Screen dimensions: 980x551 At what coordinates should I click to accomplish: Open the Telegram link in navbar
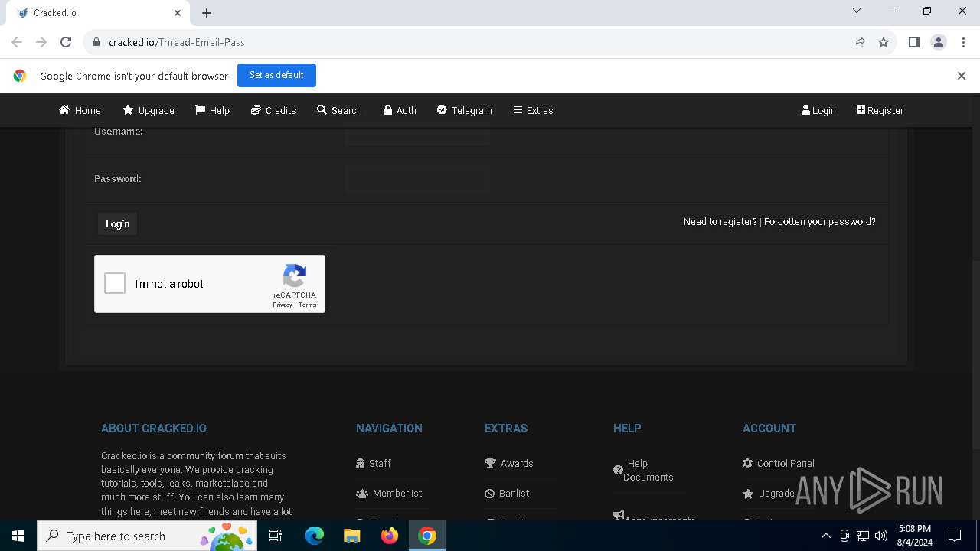coord(464,110)
